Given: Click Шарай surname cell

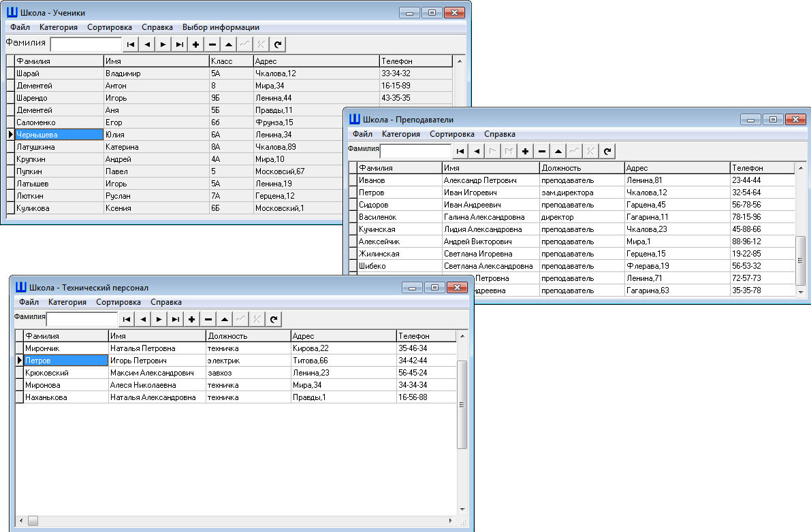Looking at the screenshot, I should coord(59,73).
